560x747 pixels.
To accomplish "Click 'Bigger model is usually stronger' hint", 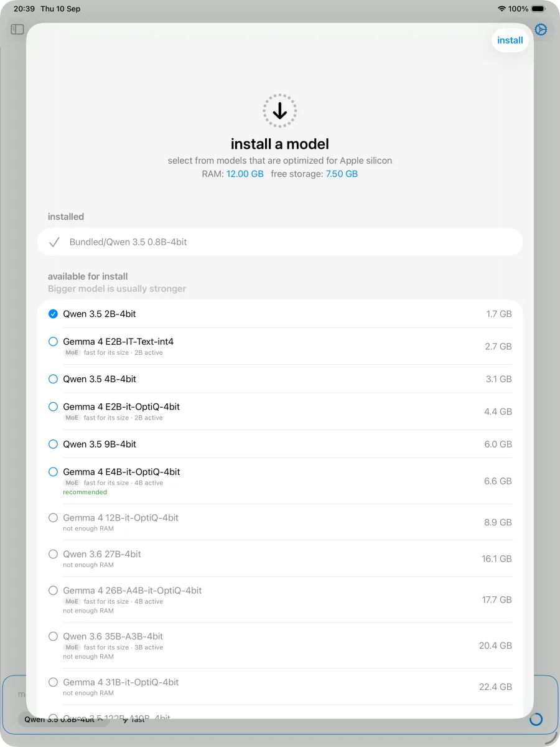I will coord(117,289).
